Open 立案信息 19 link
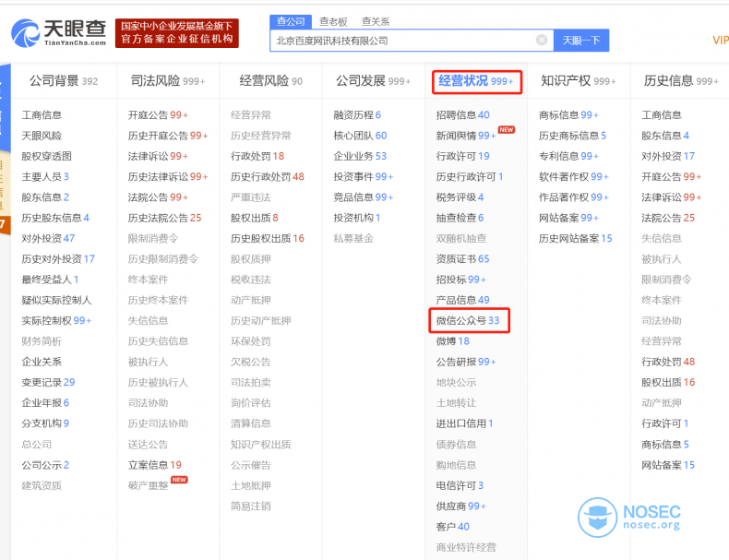This screenshot has height=560, width=729. [155, 465]
